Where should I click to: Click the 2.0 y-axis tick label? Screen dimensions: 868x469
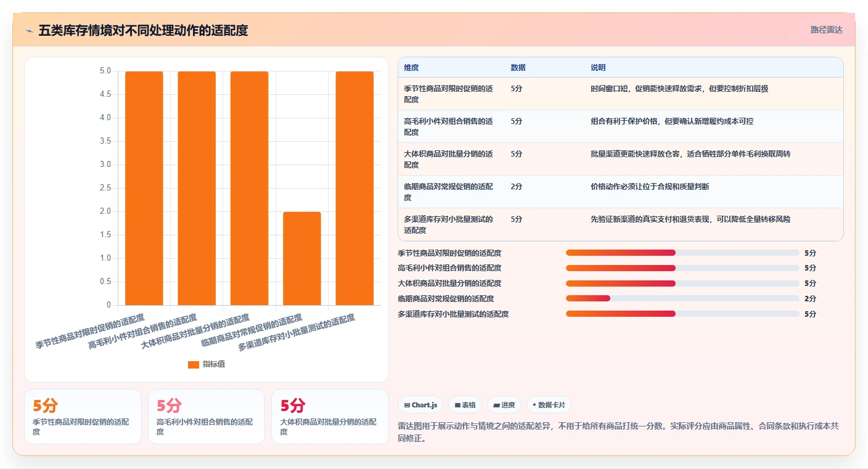pos(105,211)
